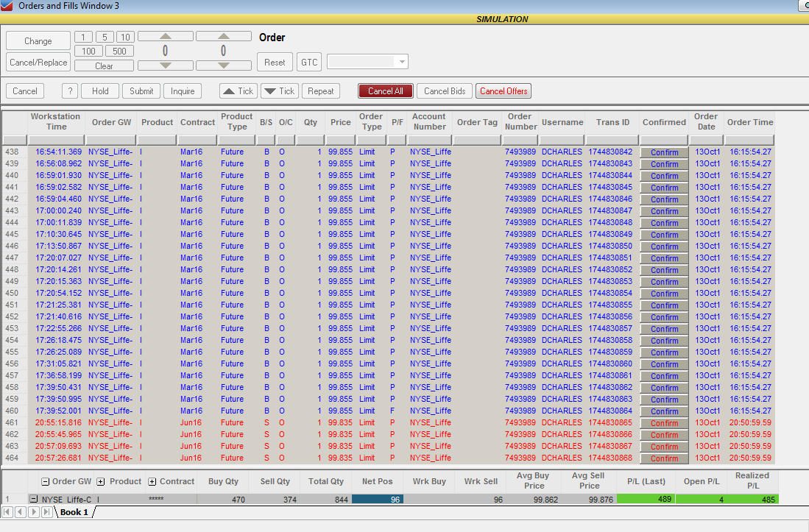
Task: Confirm sell order Trans ID 1744830865
Action: coord(664,423)
